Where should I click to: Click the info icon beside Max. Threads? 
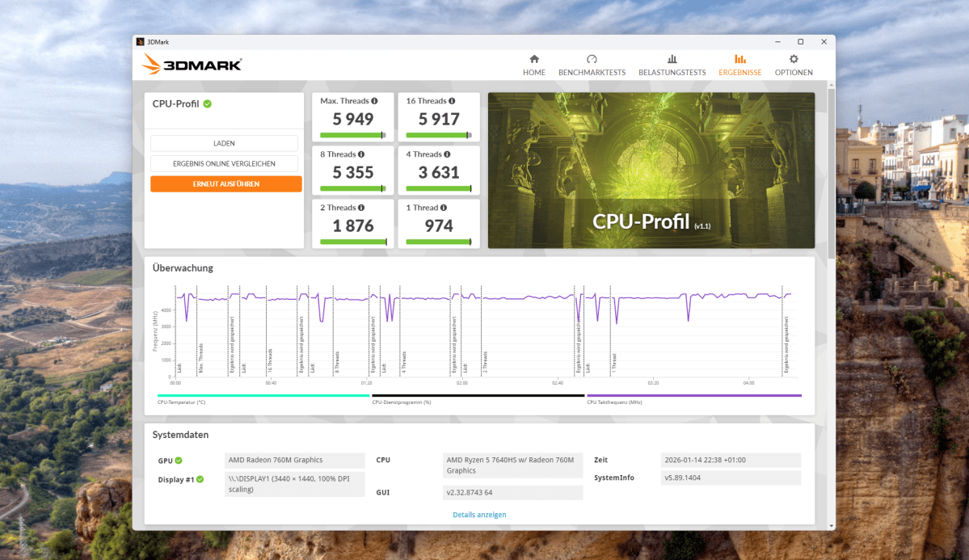tap(374, 100)
